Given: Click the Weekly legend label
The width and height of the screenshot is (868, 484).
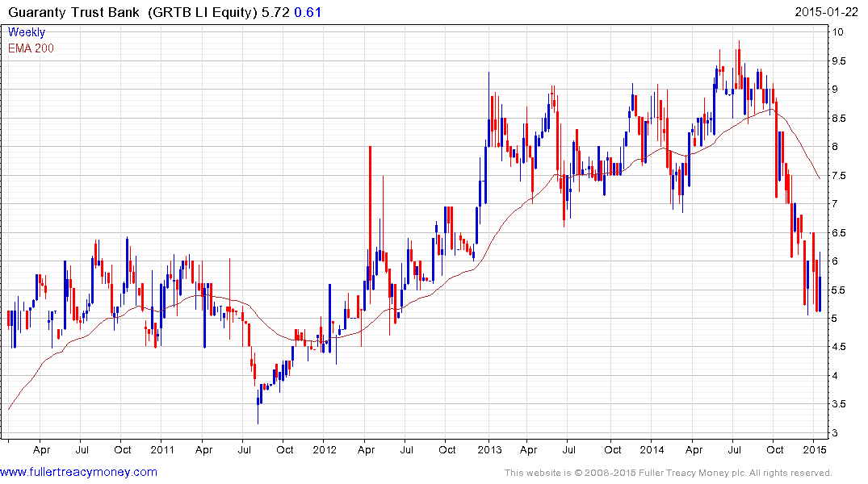Looking at the screenshot, I should (27, 32).
